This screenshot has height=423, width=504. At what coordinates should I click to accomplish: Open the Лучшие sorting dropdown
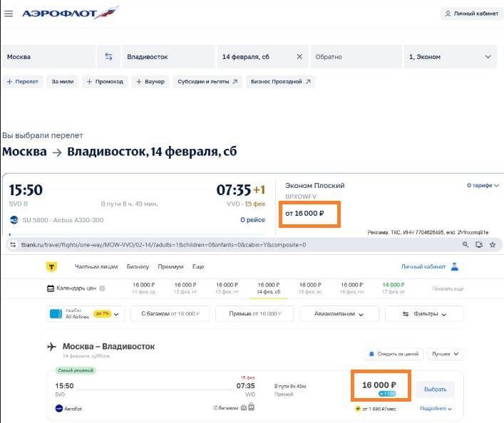pos(448,354)
